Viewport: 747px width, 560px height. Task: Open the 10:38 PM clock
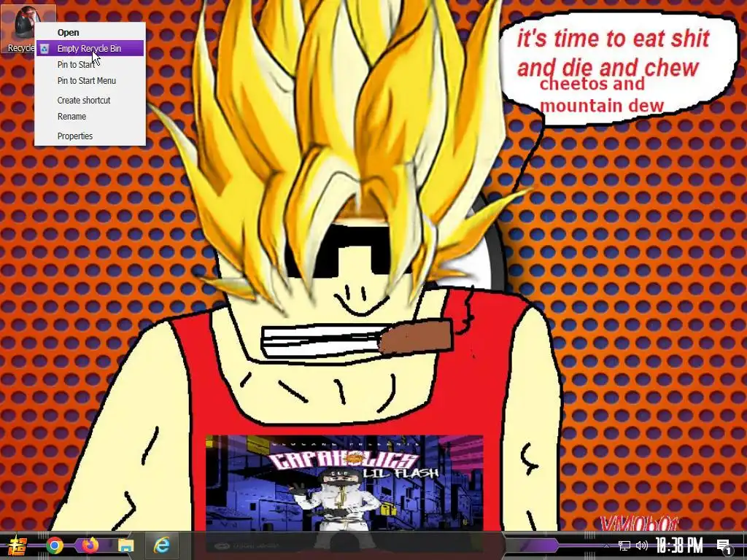click(679, 545)
